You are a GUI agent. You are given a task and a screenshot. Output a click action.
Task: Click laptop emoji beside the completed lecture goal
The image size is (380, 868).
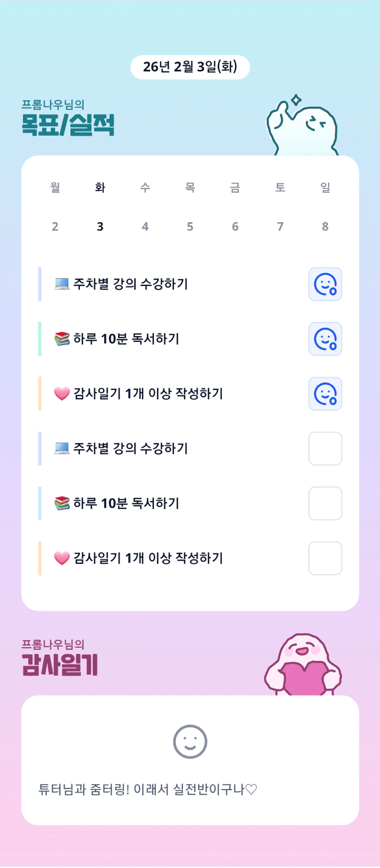[62, 284]
